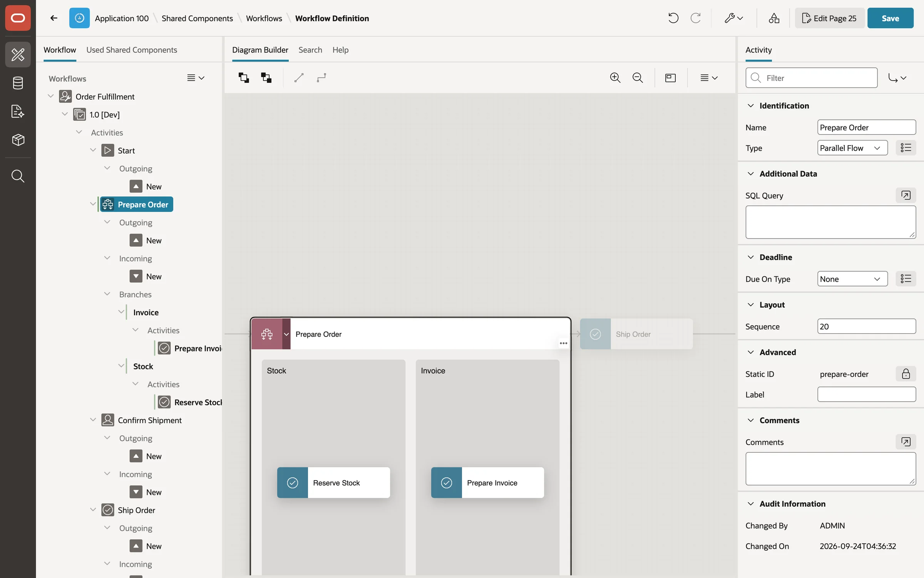This screenshot has height=578, width=924.
Task: Open the sidebar search magnifier
Action: 18,176
